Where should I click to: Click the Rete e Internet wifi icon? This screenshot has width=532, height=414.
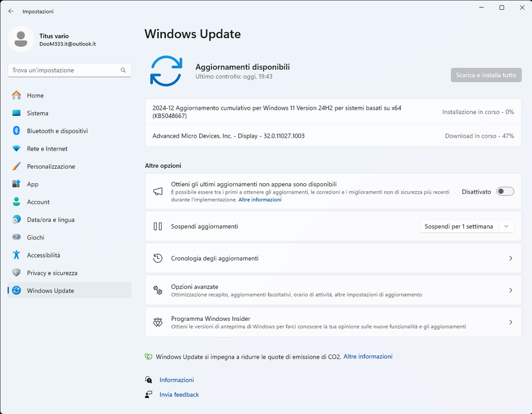click(17, 149)
